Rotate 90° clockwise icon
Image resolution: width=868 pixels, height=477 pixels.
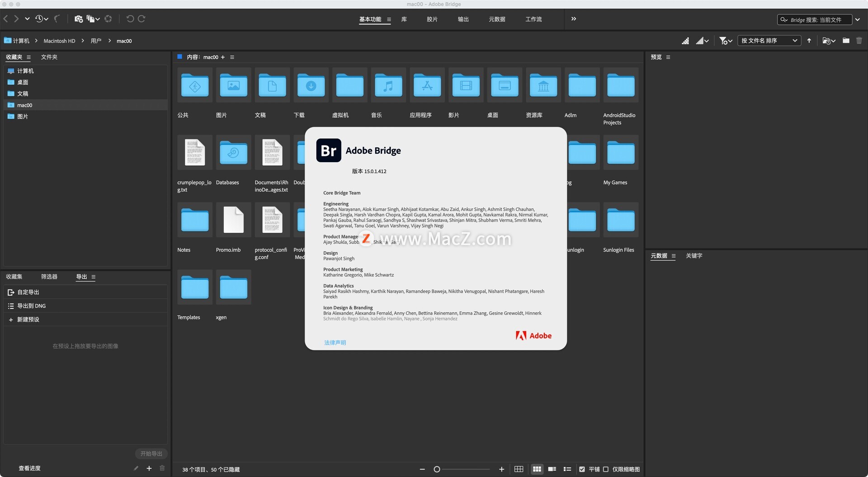(142, 19)
